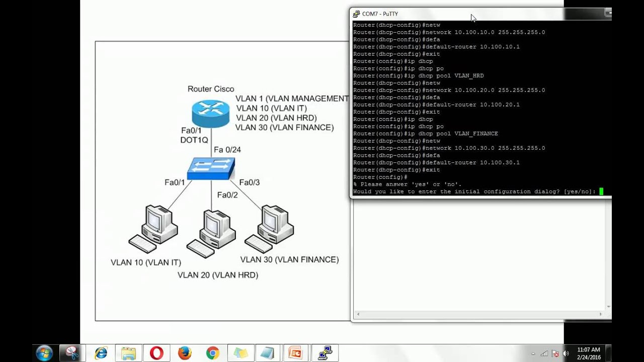Select the blue switch icon in the diagram
This screenshot has width=644, height=362.
pos(211,168)
